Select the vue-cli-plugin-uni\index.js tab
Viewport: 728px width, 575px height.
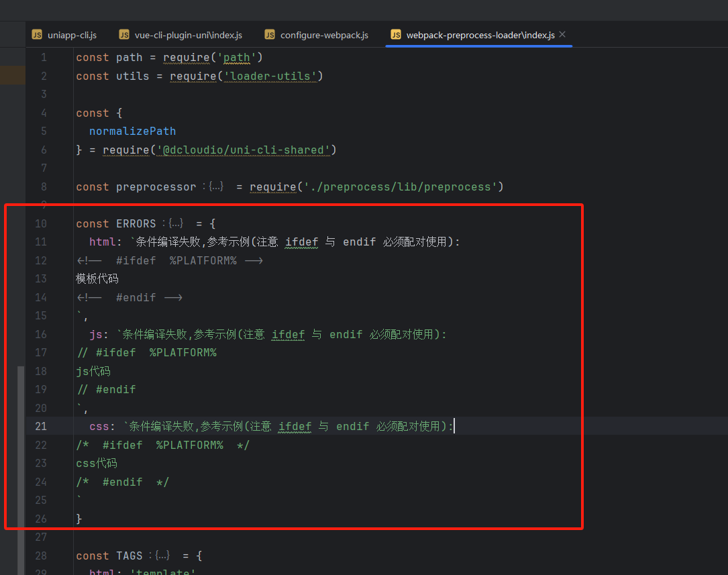tap(188, 35)
